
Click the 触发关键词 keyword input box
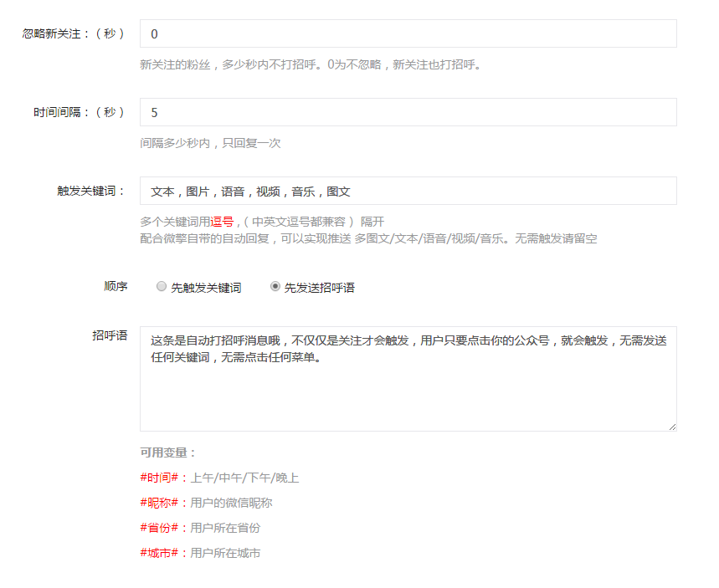408,191
